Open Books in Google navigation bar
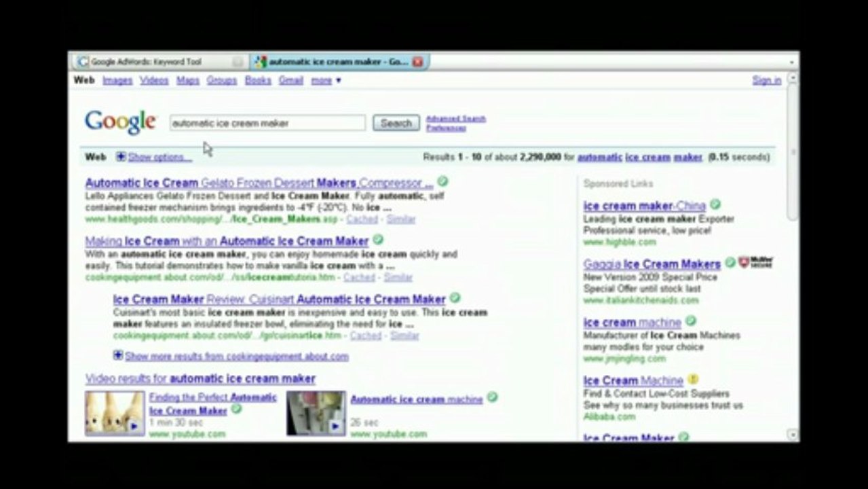 [258, 80]
